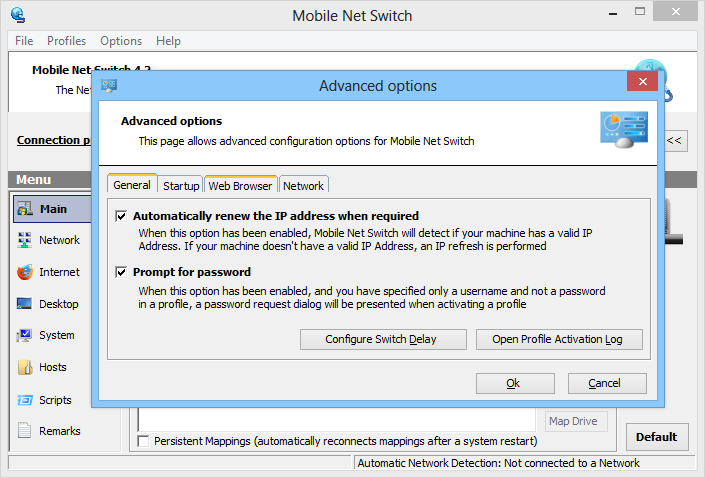705x478 pixels.
Task: Collapse the panel with the << button
Action: (675, 140)
